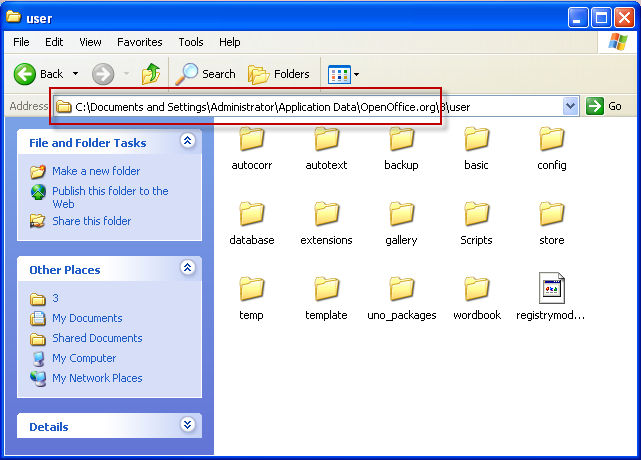Viewport: 641px width, 460px height.
Task: Click the My Computer icon in sidebar
Action: (x=38, y=359)
